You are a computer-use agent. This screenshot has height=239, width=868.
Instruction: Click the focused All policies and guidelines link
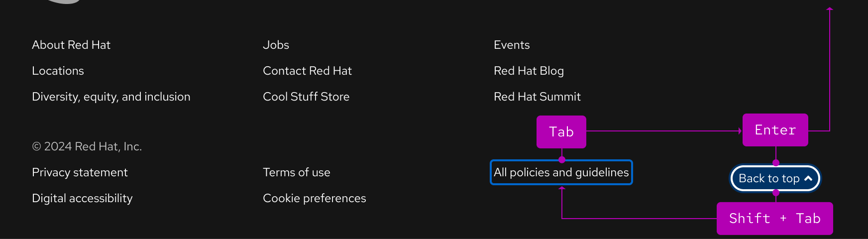pyautogui.click(x=561, y=172)
